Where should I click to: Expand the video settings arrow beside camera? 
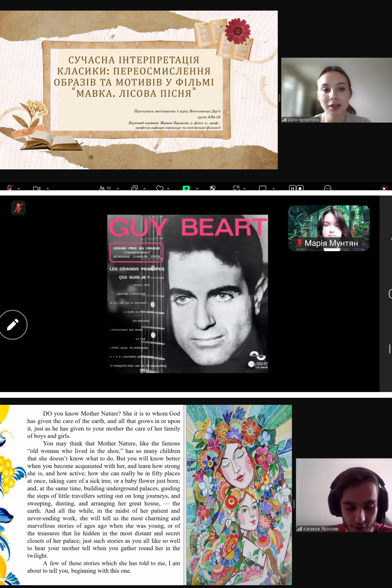(48, 188)
